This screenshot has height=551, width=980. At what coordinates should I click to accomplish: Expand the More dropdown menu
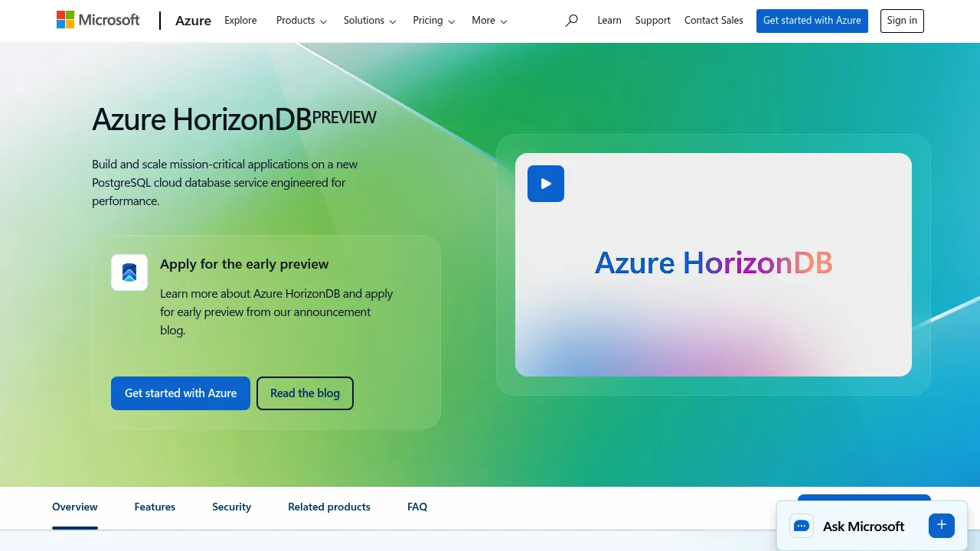[x=489, y=21]
